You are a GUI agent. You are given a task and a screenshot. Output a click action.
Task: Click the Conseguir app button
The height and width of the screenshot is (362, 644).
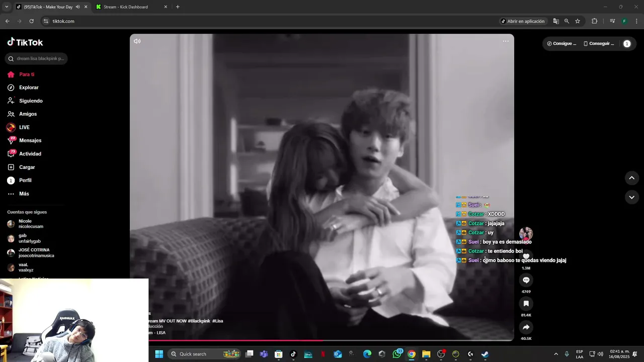tap(599, 44)
